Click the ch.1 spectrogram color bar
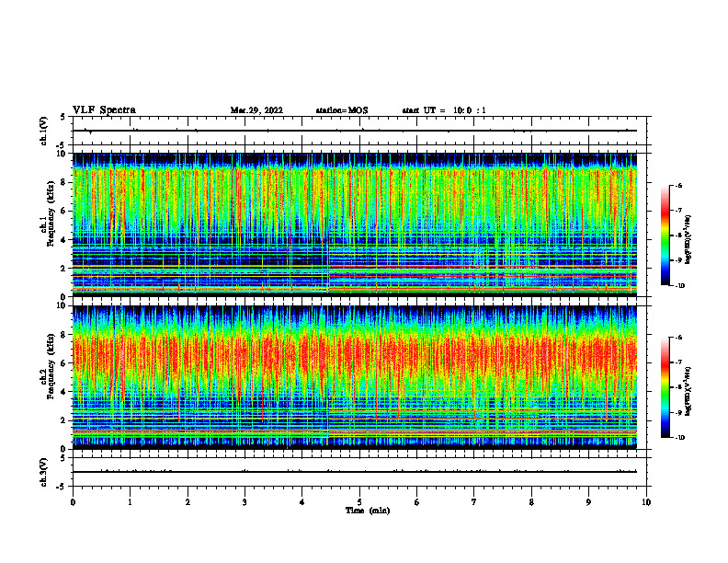Image resolution: width=728 pixels, height=563 pixels. (x=665, y=236)
